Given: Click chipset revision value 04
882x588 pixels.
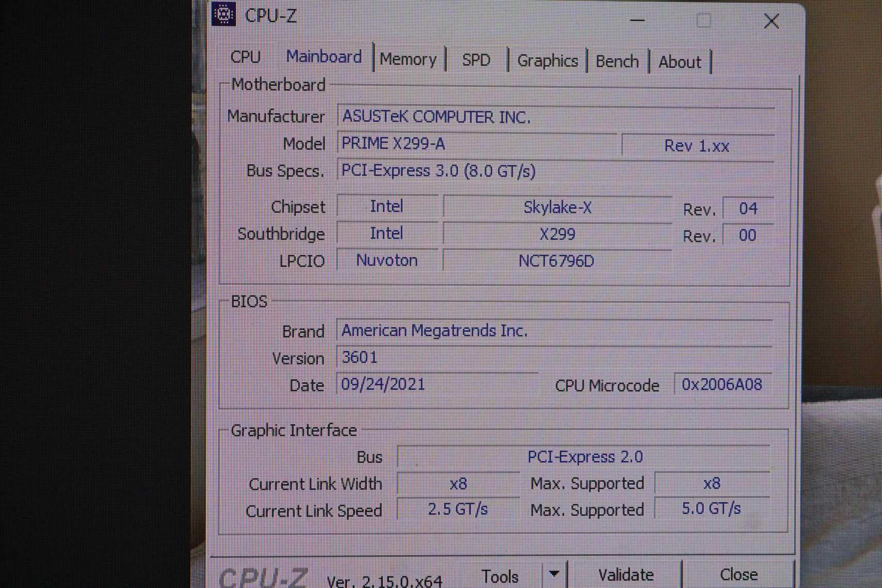Looking at the screenshot, I should pyautogui.click(x=748, y=208).
